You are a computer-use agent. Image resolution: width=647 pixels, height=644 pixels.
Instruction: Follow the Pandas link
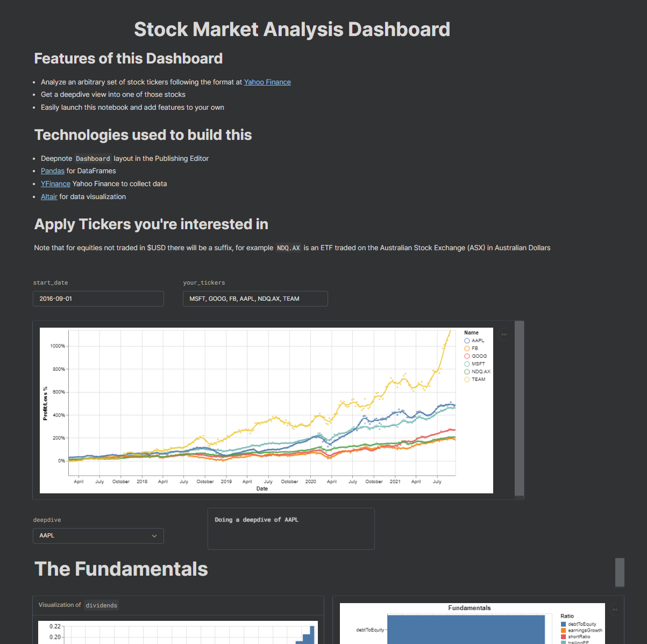[53, 171]
